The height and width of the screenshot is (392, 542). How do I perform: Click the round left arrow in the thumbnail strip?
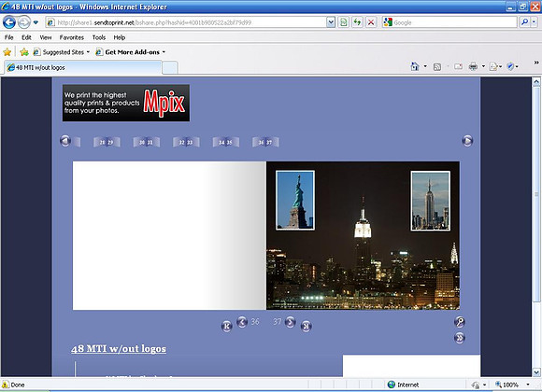pos(65,141)
